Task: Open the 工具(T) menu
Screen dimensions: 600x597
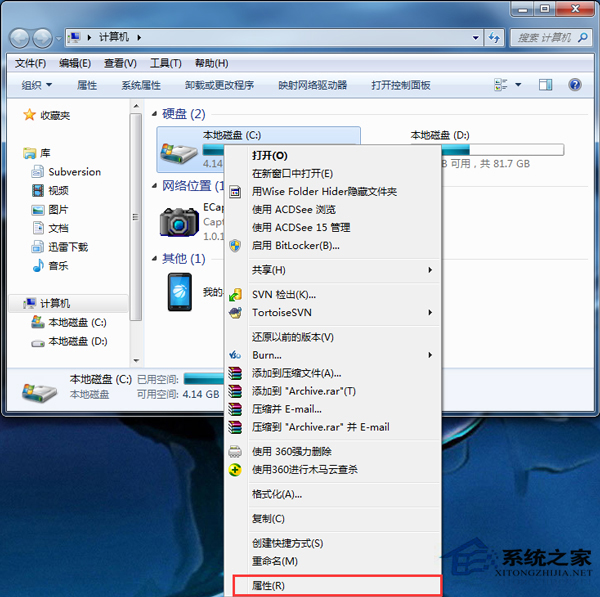Action: pyautogui.click(x=166, y=63)
